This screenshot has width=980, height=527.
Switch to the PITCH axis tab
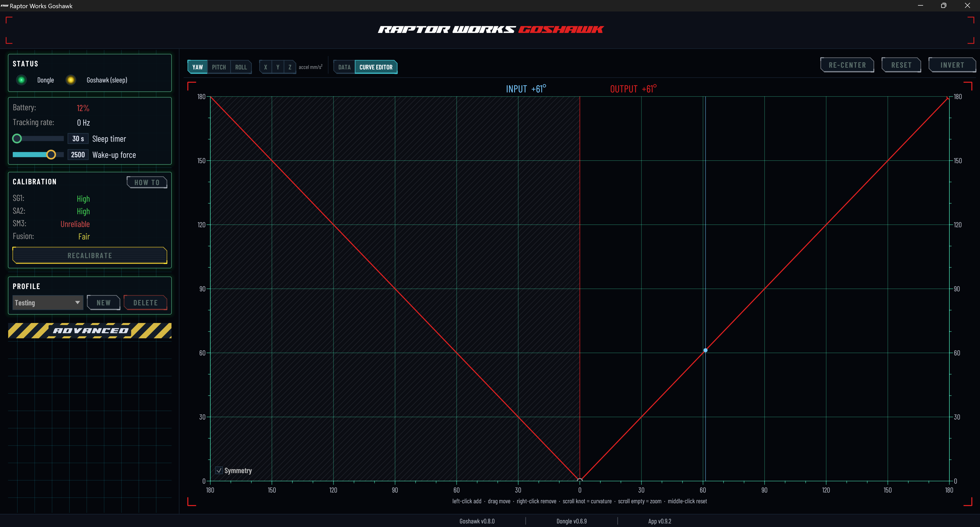[x=219, y=67]
